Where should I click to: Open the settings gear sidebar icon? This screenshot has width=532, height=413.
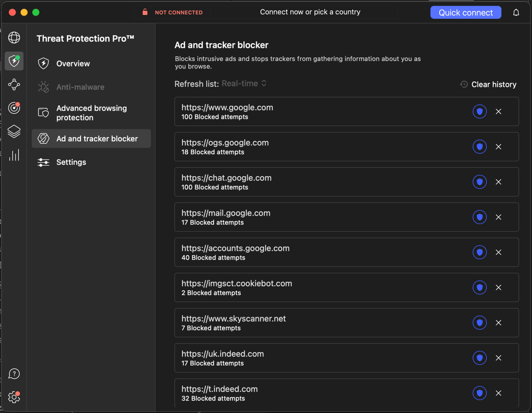tap(14, 397)
